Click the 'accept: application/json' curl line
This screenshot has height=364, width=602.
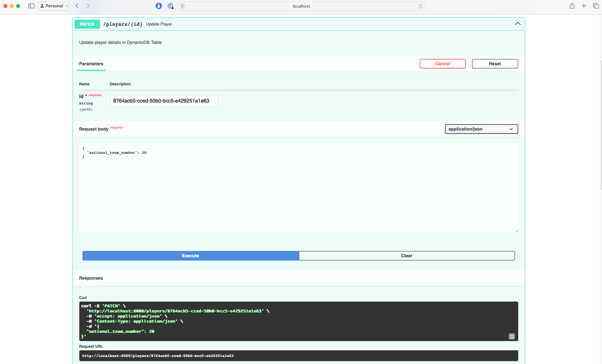[x=127, y=316]
